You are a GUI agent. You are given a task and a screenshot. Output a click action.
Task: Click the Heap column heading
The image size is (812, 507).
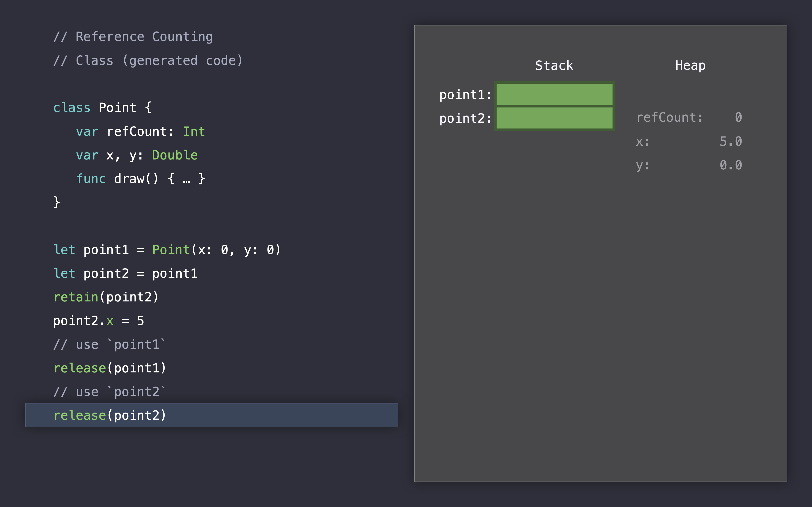[690, 65]
